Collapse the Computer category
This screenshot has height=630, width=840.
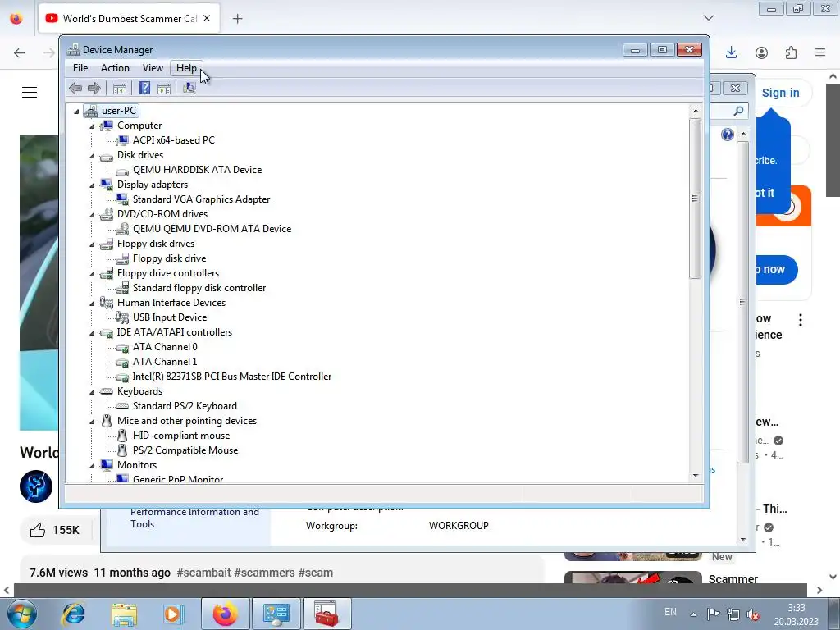click(92, 126)
